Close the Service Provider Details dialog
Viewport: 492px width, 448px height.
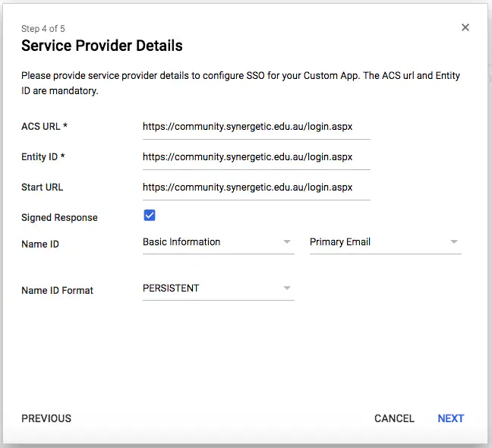pos(465,27)
